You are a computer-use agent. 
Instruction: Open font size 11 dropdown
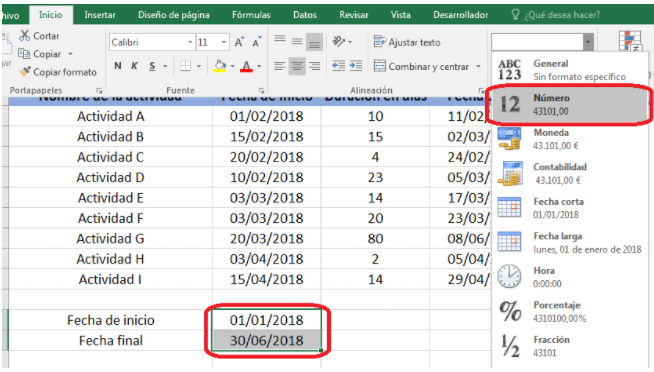pos(224,42)
